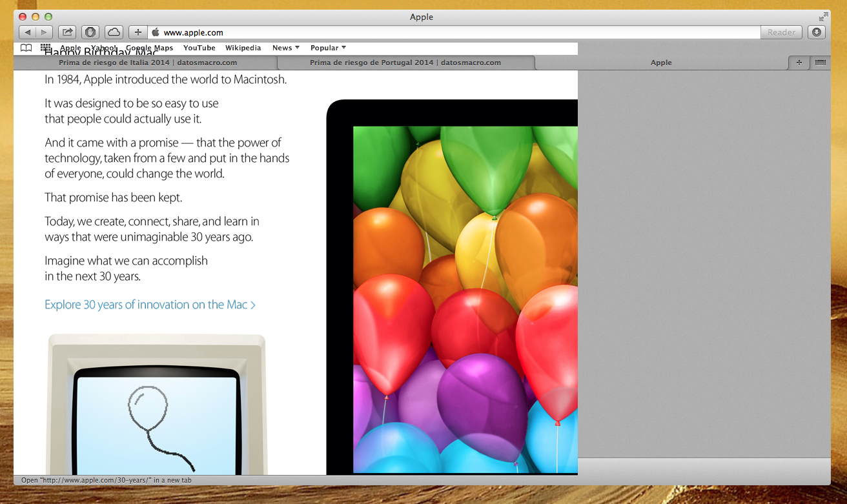This screenshot has width=847, height=504.
Task: Select the Apple tab
Action: (x=661, y=63)
